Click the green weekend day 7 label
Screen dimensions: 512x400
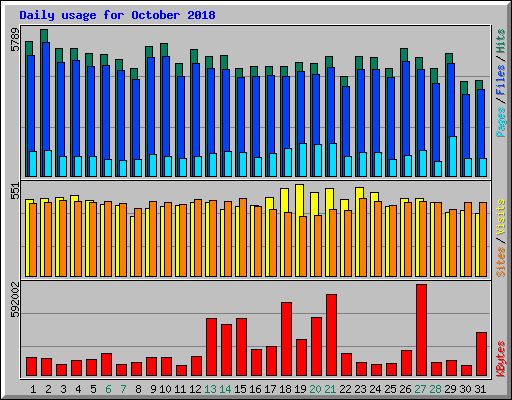123,389
